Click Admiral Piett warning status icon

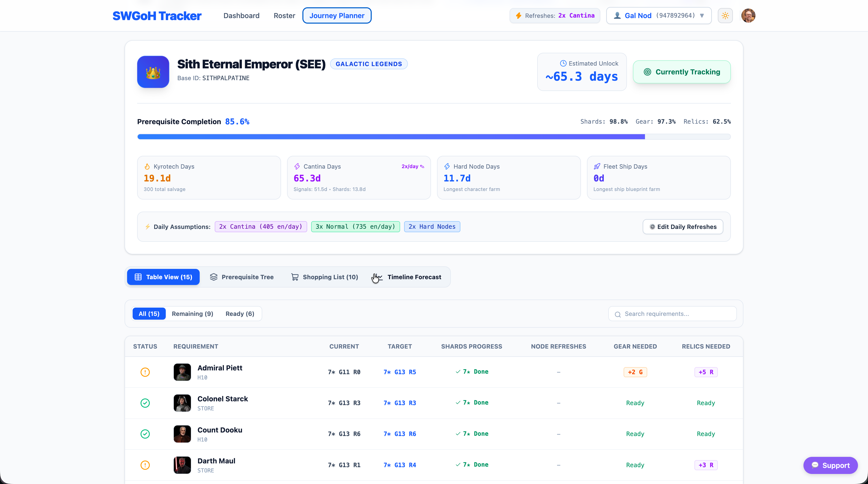click(x=145, y=372)
